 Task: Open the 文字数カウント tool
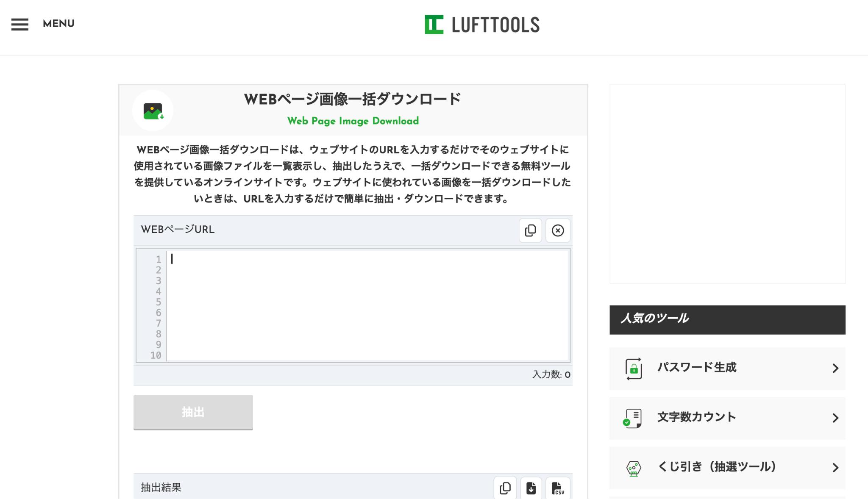(727, 418)
